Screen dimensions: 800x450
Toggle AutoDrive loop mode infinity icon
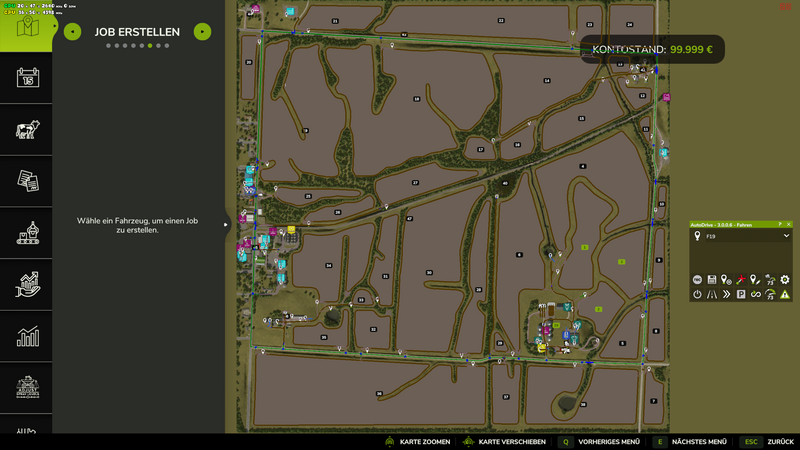point(756,294)
